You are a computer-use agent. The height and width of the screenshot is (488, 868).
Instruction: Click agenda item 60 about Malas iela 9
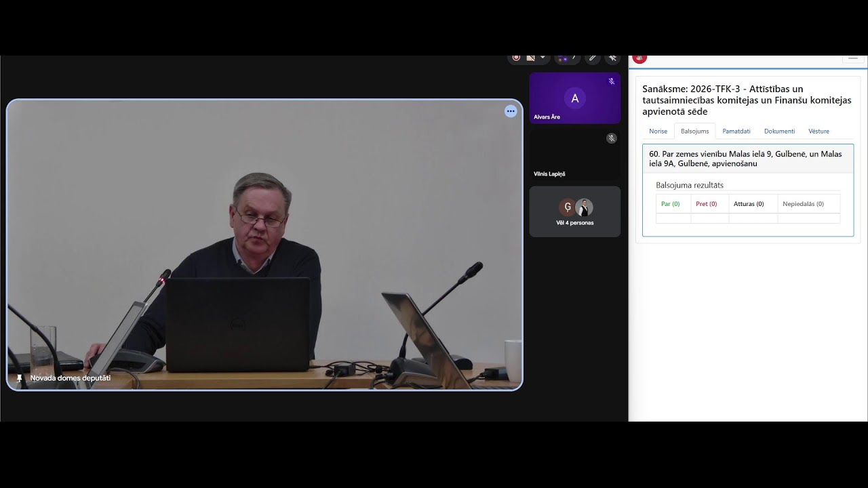click(x=748, y=159)
